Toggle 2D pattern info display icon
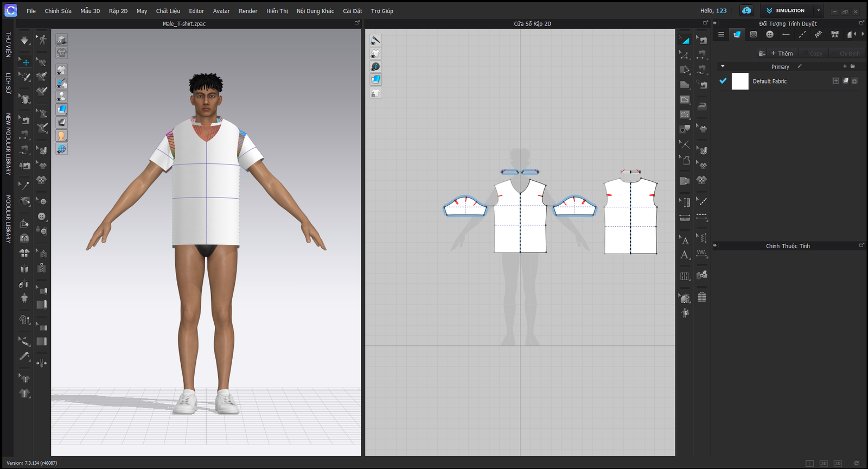Image resolution: width=868 pixels, height=469 pixels. [x=375, y=66]
